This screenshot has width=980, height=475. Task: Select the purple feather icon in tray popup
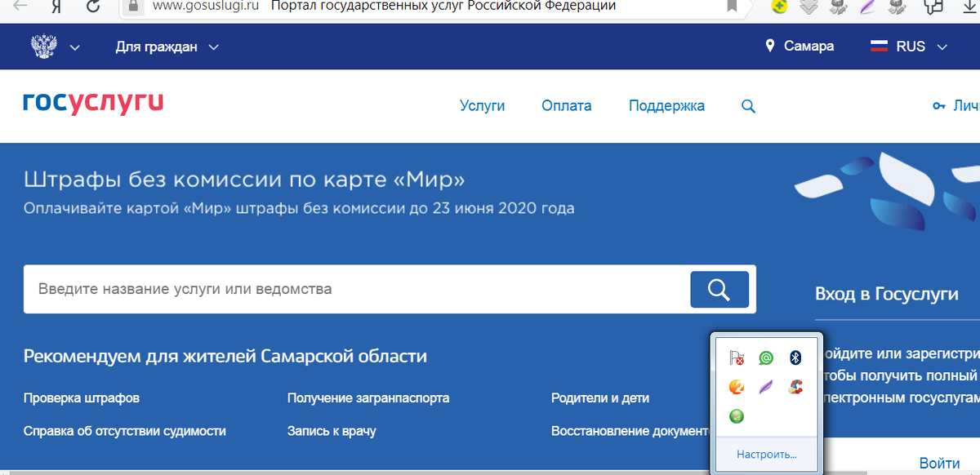pyautogui.click(x=765, y=388)
